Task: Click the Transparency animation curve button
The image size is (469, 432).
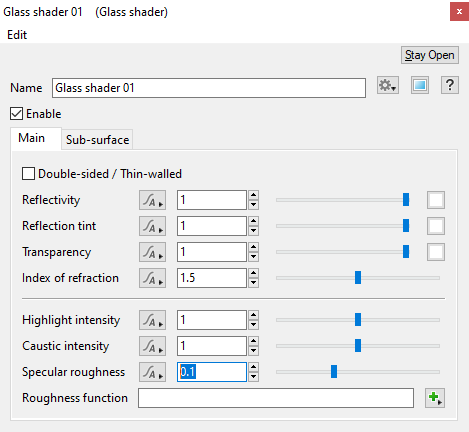Action: [152, 252]
